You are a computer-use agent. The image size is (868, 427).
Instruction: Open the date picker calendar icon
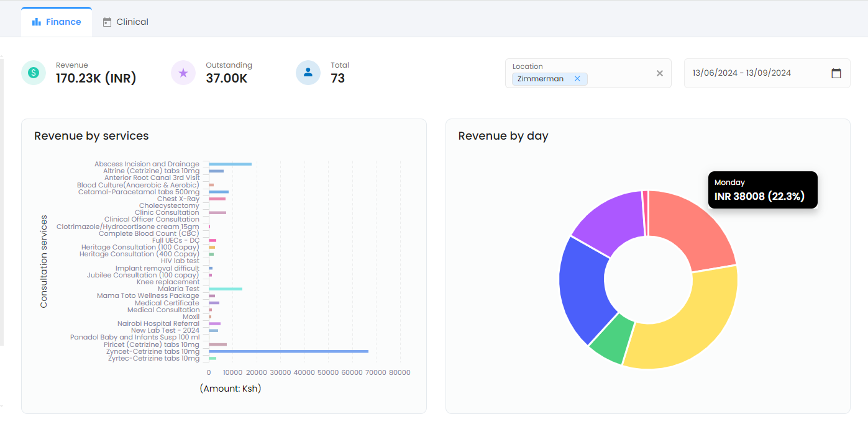click(x=836, y=73)
